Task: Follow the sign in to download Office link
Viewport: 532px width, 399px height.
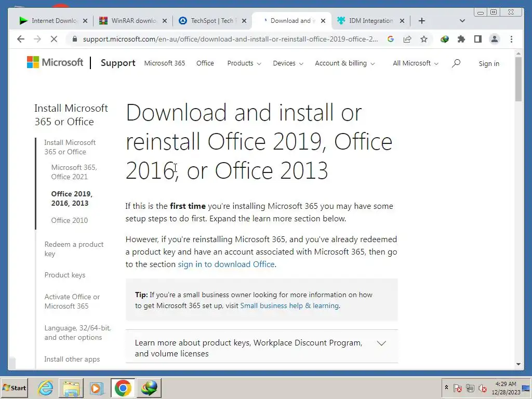Action: click(227, 264)
